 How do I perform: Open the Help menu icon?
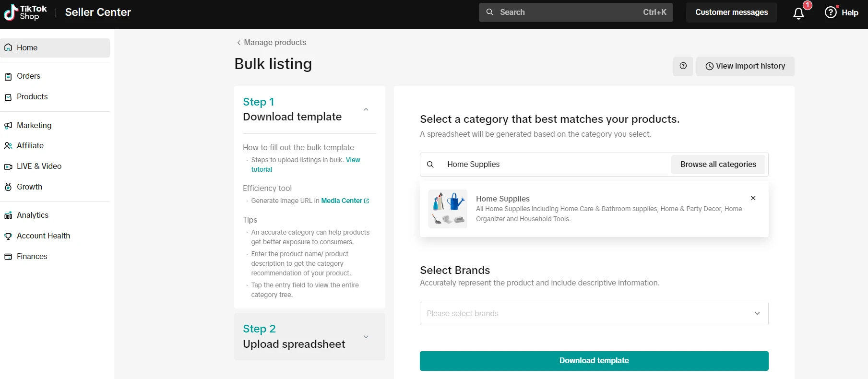(831, 12)
